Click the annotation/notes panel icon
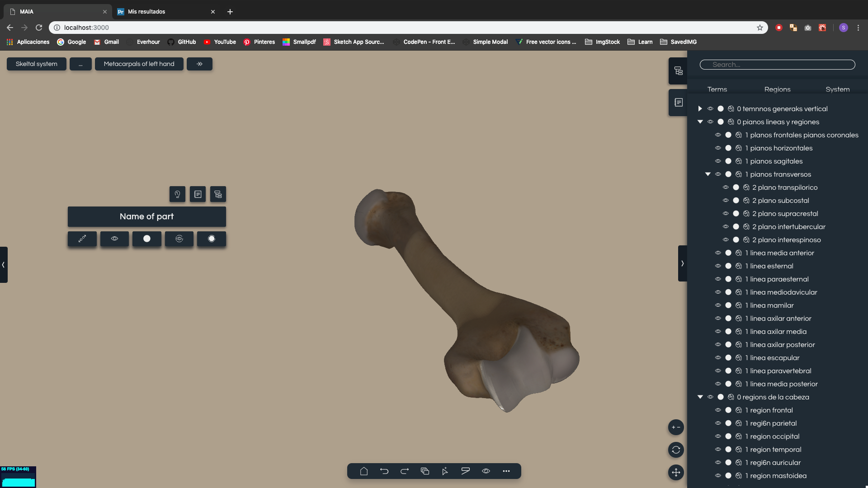Screen dimensions: 868x488 pyautogui.click(x=679, y=102)
